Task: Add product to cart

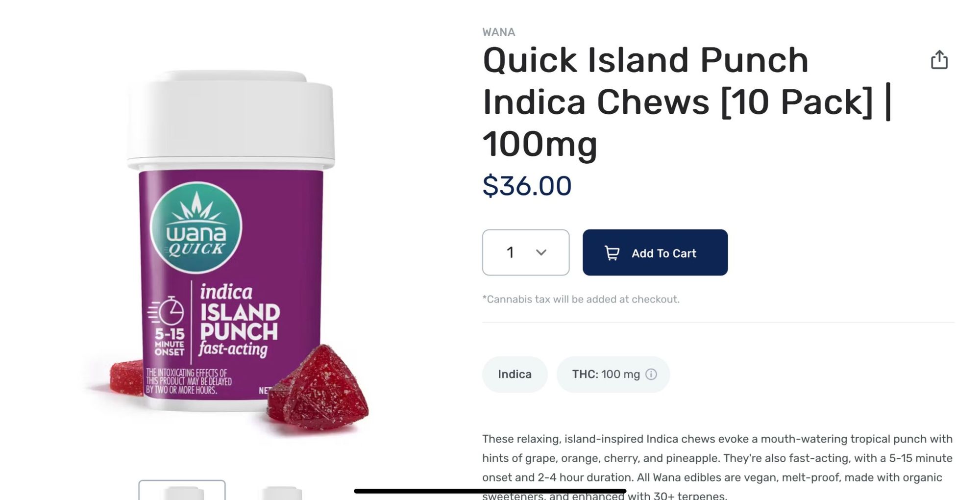Action: pyautogui.click(x=655, y=252)
